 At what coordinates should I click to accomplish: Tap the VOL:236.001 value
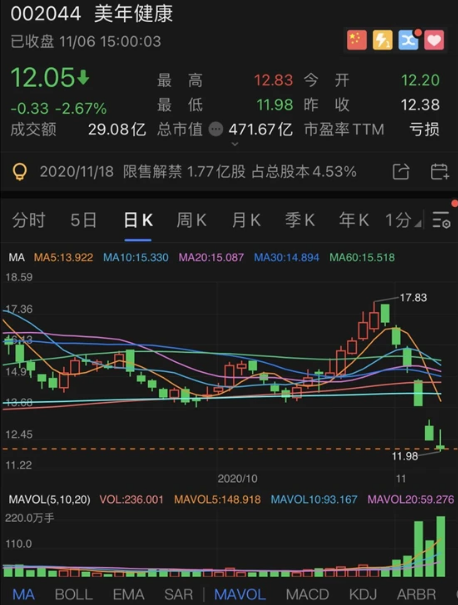[132, 500]
